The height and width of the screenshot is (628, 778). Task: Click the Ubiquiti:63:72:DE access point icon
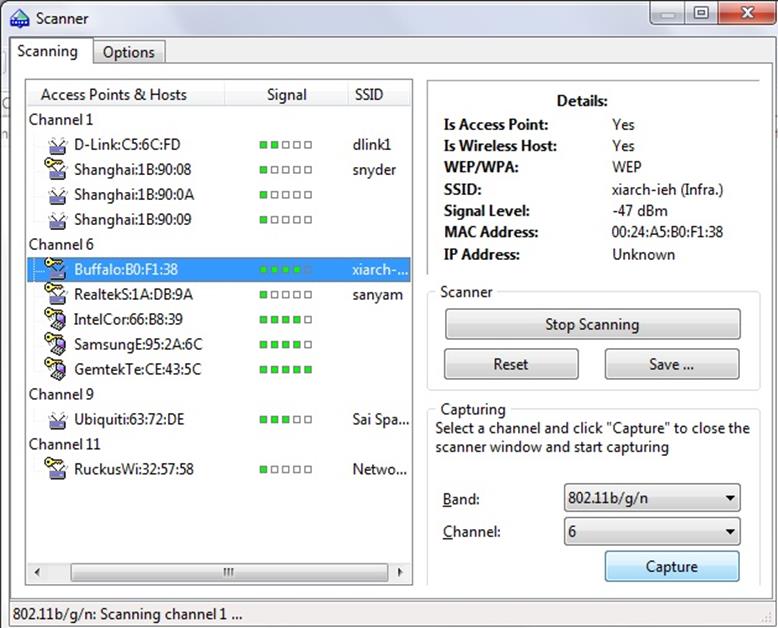57,419
